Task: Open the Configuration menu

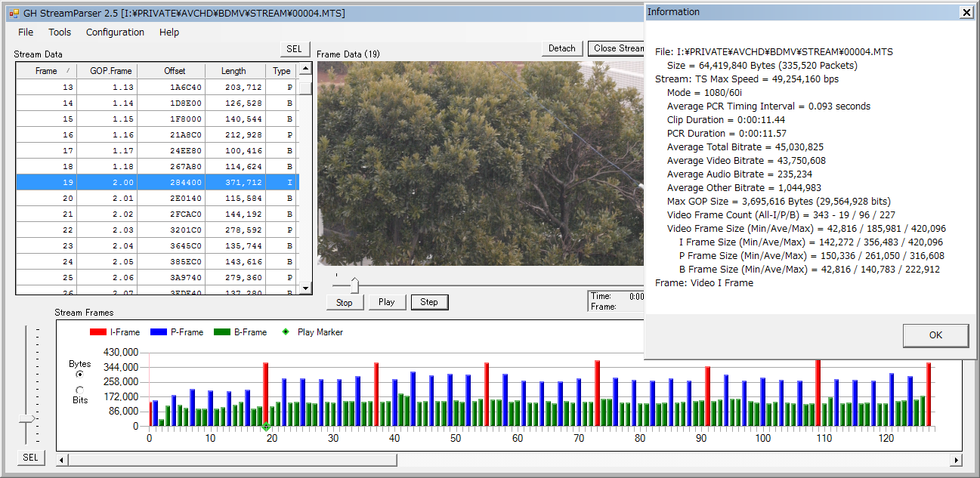Action: [115, 32]
